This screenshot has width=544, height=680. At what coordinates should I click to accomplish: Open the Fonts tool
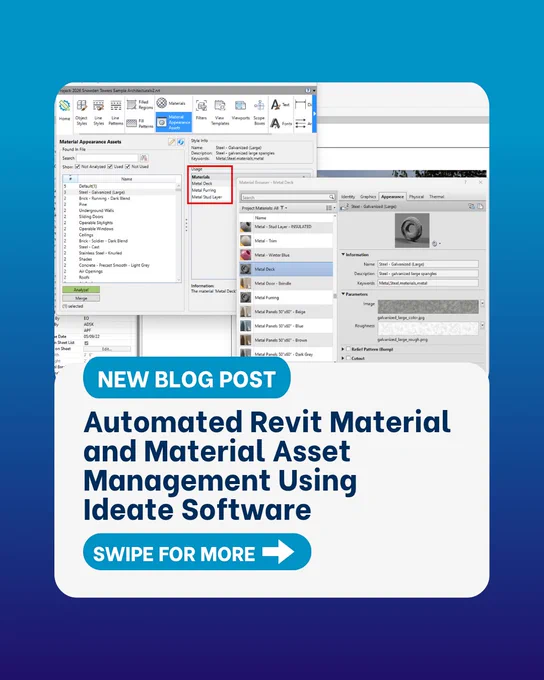coord(281,124)
